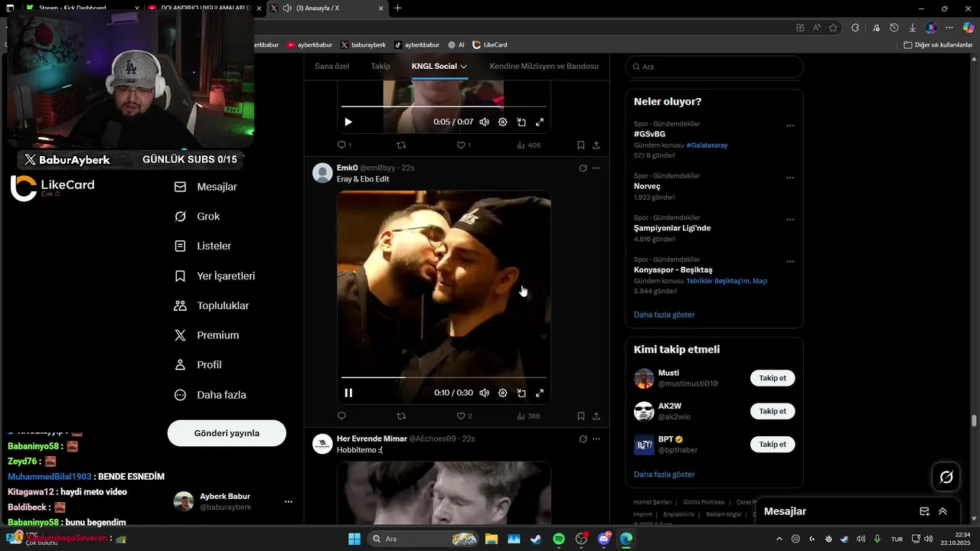Expand the Mesajlar drawer chevrons
Screen dimensions: 980x551
[942, 511]
